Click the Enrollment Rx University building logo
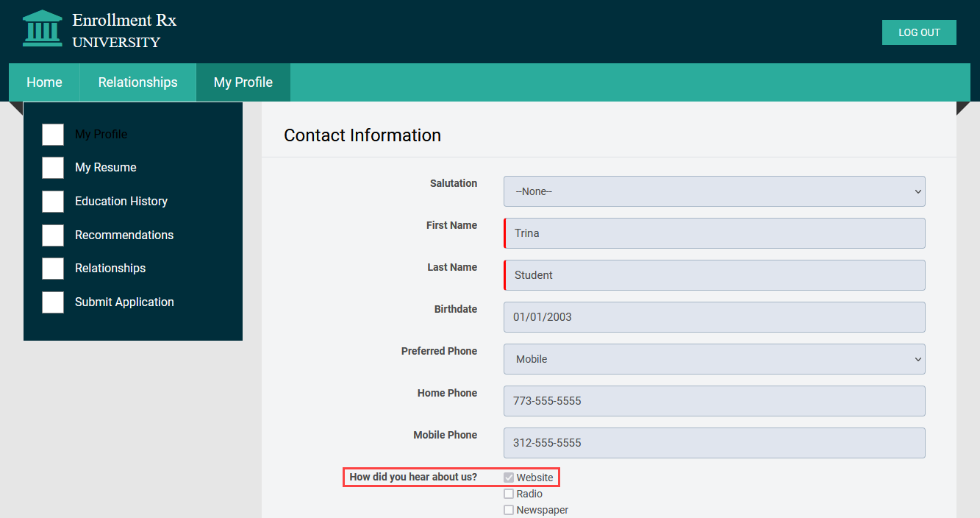This screenshot has width=980, height=518. 43,29
